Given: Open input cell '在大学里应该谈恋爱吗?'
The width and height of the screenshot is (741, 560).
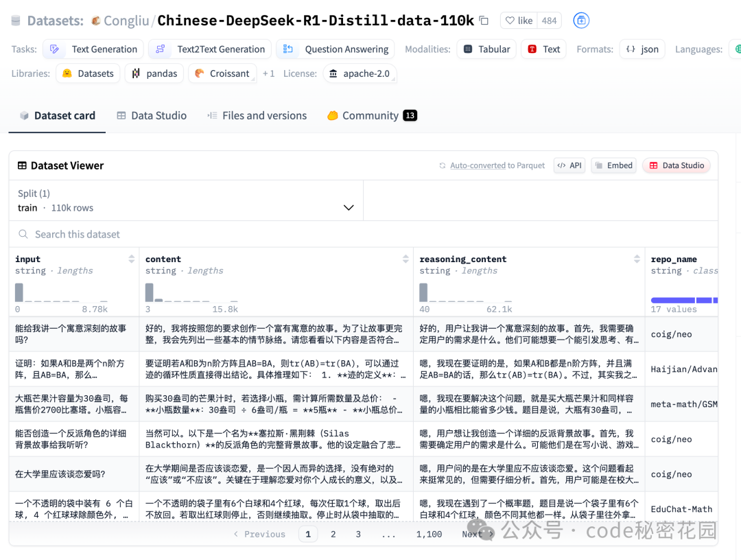Looking at the screenshot, I should pos(74,474).
